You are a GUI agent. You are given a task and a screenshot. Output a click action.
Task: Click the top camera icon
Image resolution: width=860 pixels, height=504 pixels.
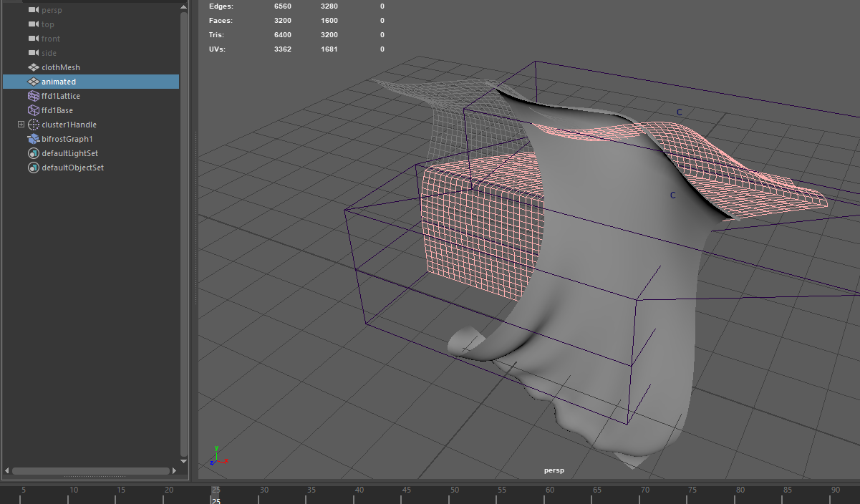[32, 24]
